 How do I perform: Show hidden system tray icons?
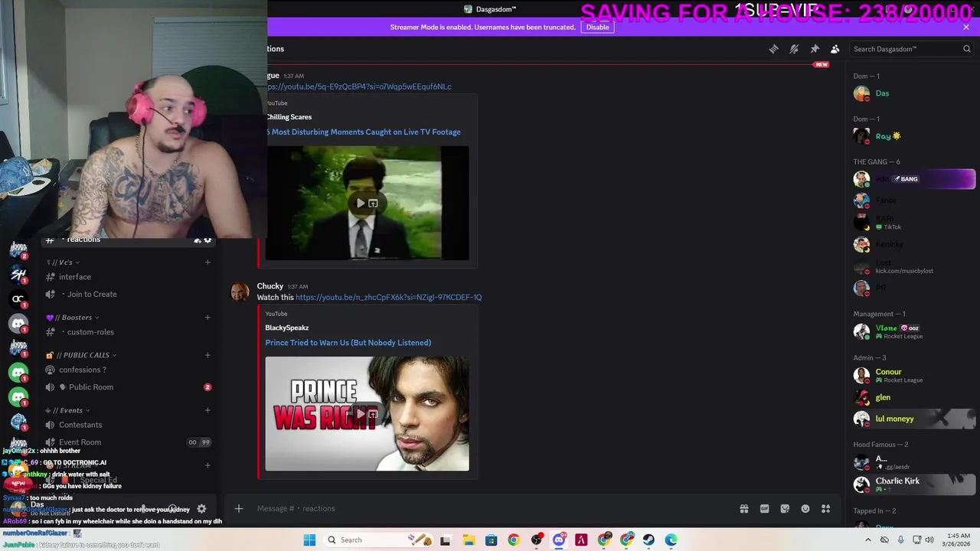(867, 540)
